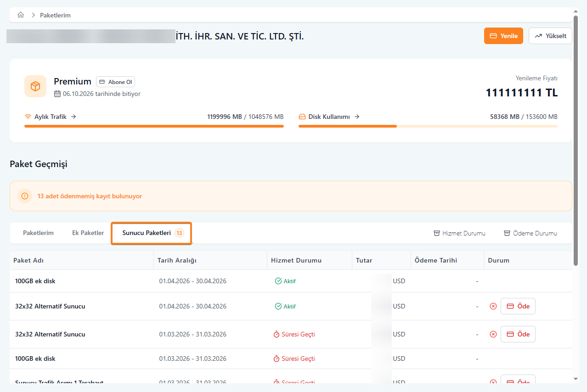Click red cancel icon for March 32x32 Alternatif Sunucu
This screenshot has height=392, width=587.
[493, 334]
